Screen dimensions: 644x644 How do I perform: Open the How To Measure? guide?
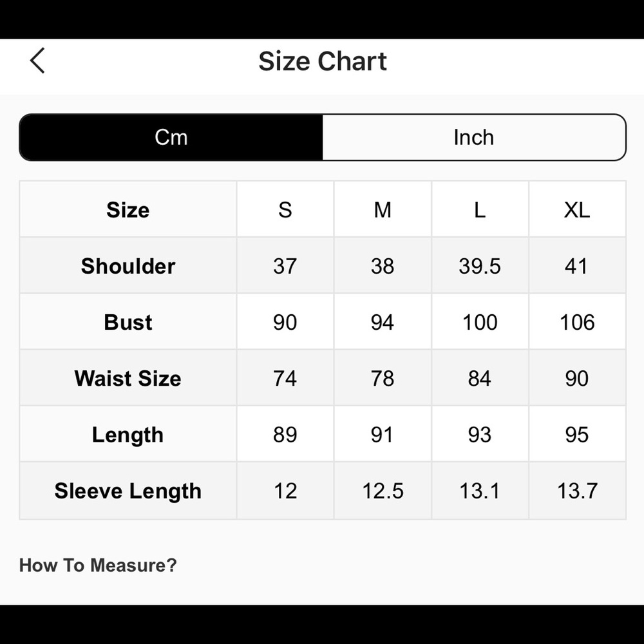pos(98,565)
